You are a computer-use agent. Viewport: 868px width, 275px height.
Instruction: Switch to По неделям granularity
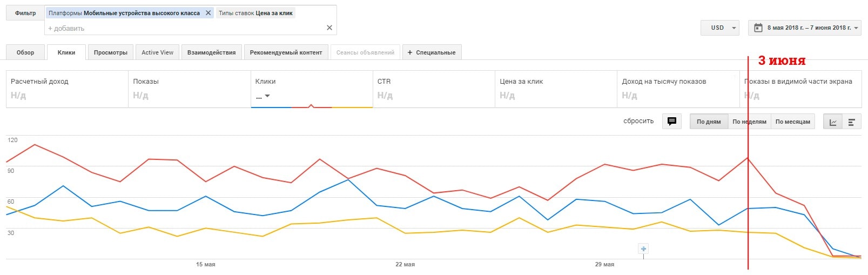click(749, 122)
